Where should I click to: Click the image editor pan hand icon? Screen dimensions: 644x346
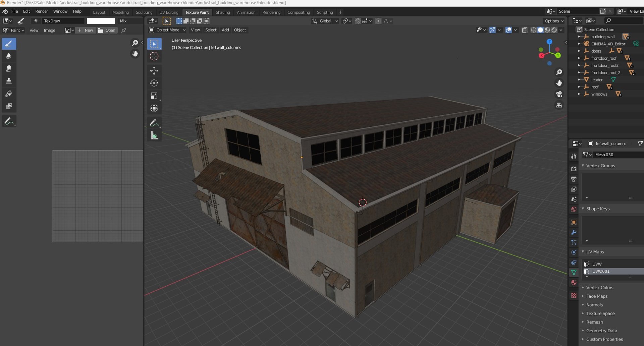135,54
